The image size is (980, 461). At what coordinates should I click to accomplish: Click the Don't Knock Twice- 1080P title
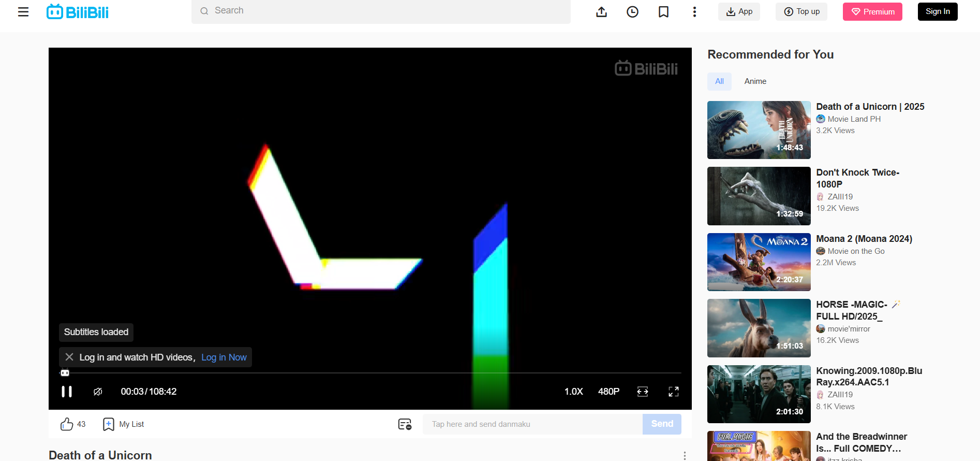(858, 178)
